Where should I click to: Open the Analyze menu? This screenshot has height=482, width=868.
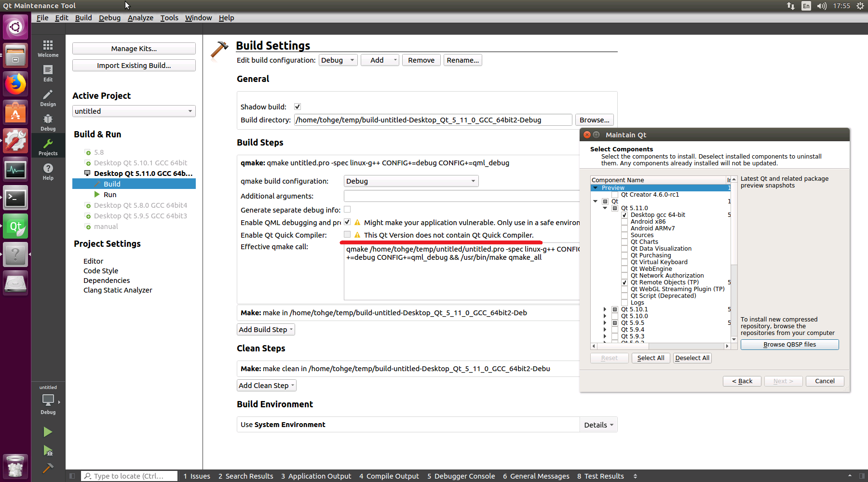pyautogui.click(x=140, y=18)
